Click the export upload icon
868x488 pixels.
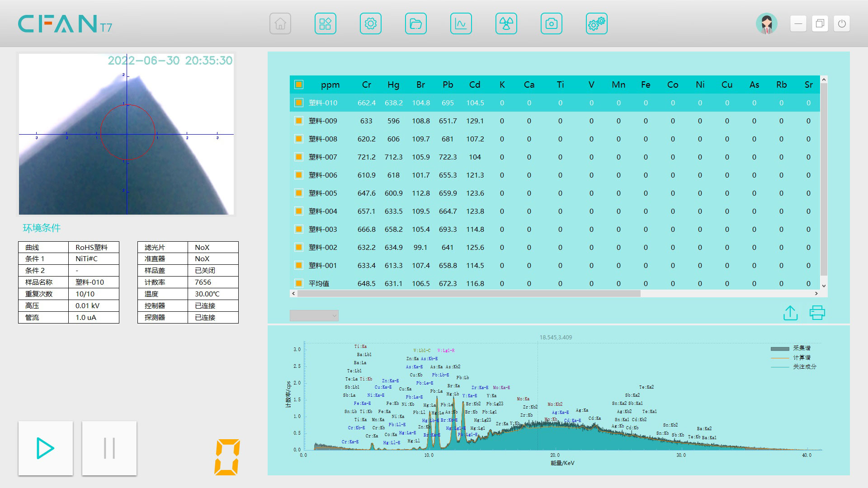click(790, 313)
